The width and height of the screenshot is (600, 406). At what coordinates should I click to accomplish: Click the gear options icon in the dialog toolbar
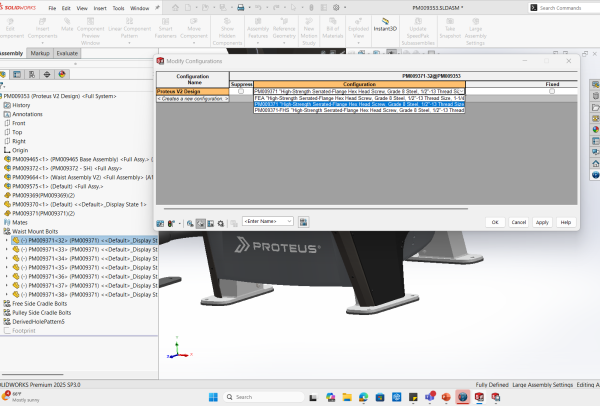(x=221, y=223)
